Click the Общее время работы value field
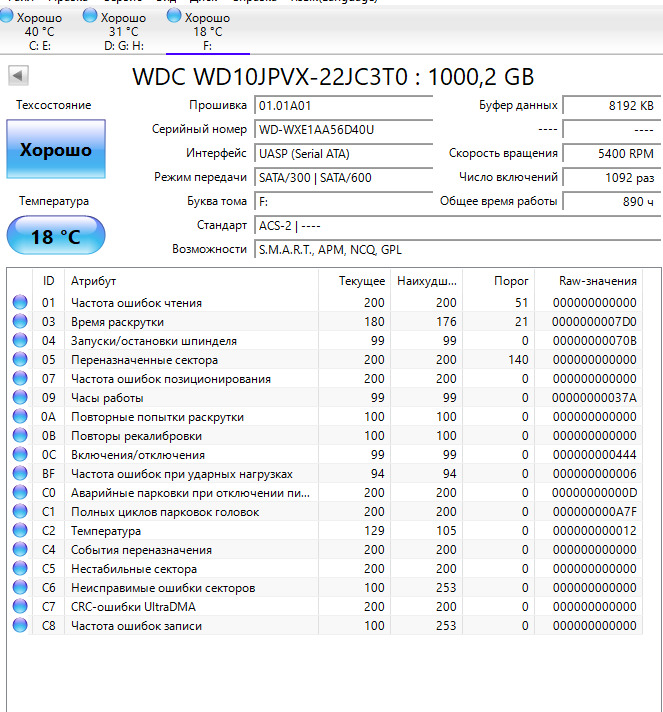The height and width of the screenshot is (712, 663). click(611, 202)
